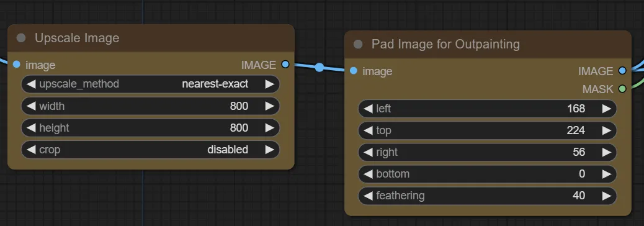Click the right 56 value field
The height and width of the screenshot is (226, 644).
(488, 152)
